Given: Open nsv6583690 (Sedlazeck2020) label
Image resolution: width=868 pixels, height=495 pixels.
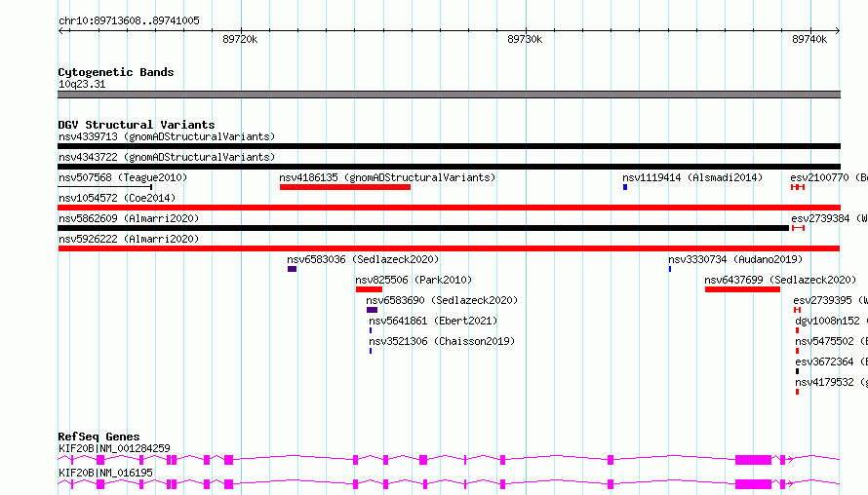Looking at the screenshot, I should (x=442, y=300).
